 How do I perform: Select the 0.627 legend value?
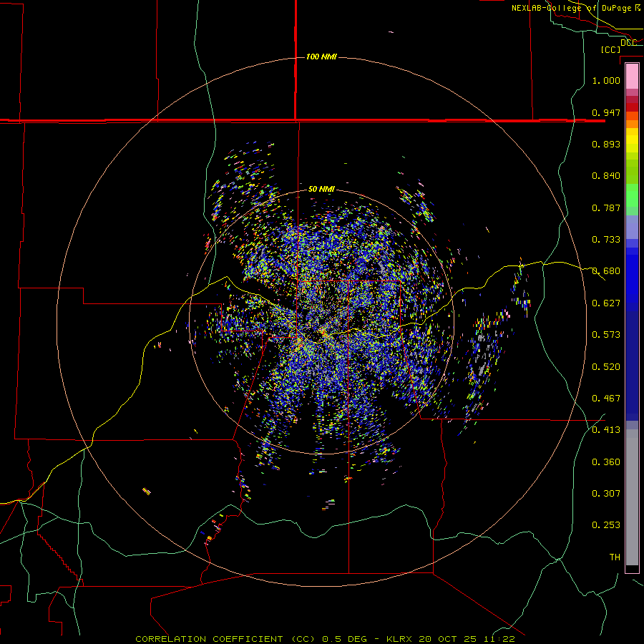pos(606,303)
